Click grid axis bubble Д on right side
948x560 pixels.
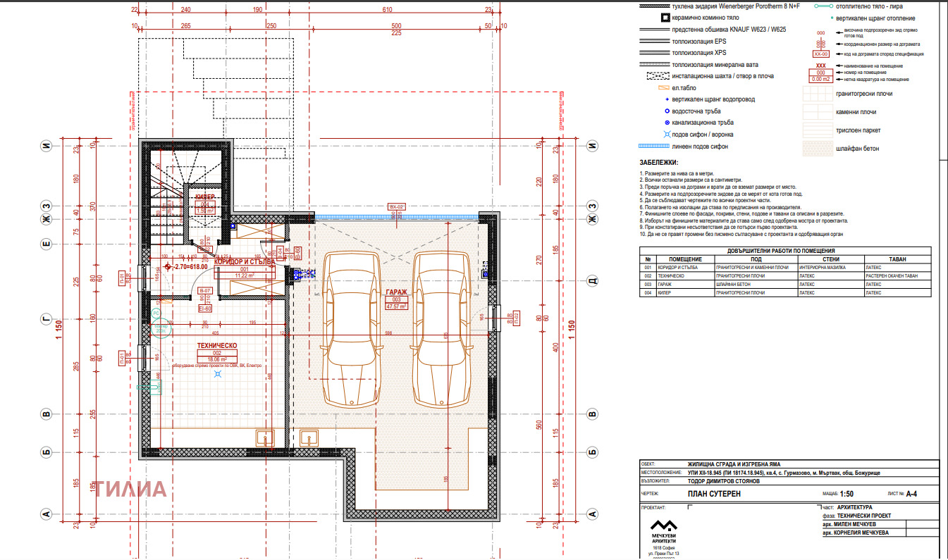[592, 281]
